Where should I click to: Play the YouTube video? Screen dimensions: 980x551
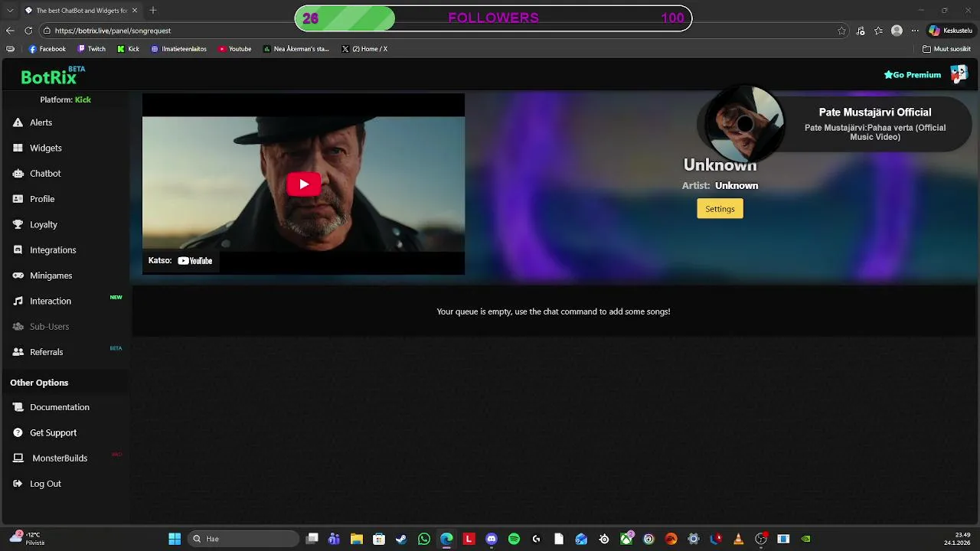click(303, 184)
